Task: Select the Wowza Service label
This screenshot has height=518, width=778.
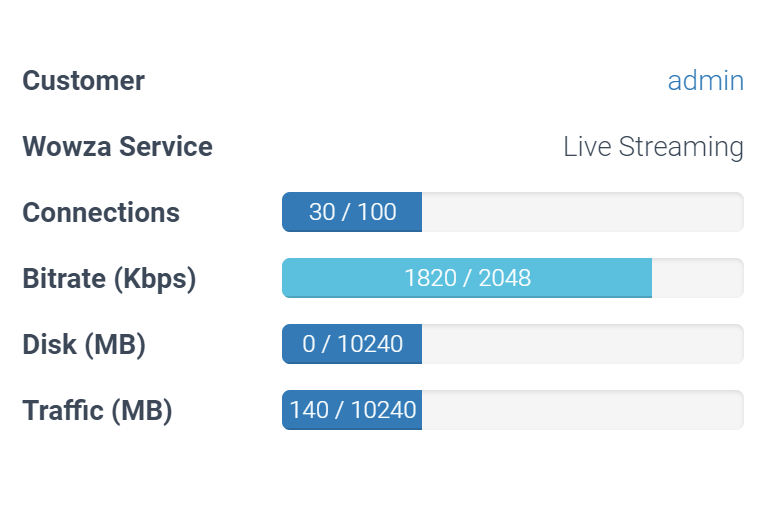Action: click(x=118, y=147)
